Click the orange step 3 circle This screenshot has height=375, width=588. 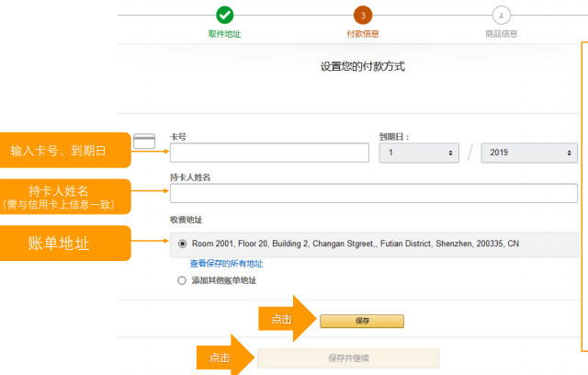[362, 15]
